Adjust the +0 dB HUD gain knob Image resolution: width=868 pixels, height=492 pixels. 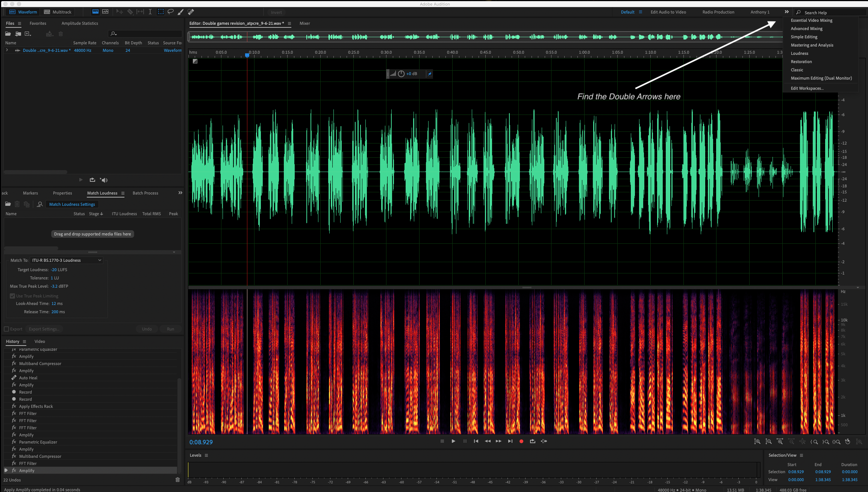click(x=401, y=74)
